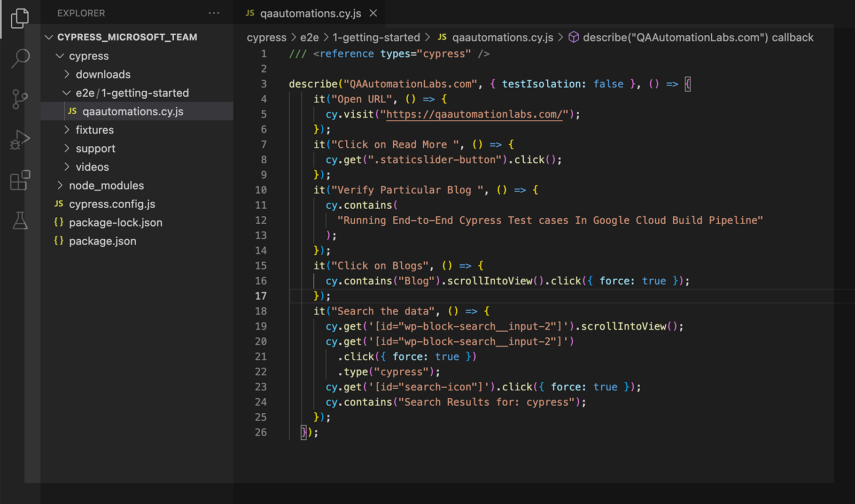855x504 pixels.
Task: Click line number 17 in the gutter
Action: click(261, 296)
